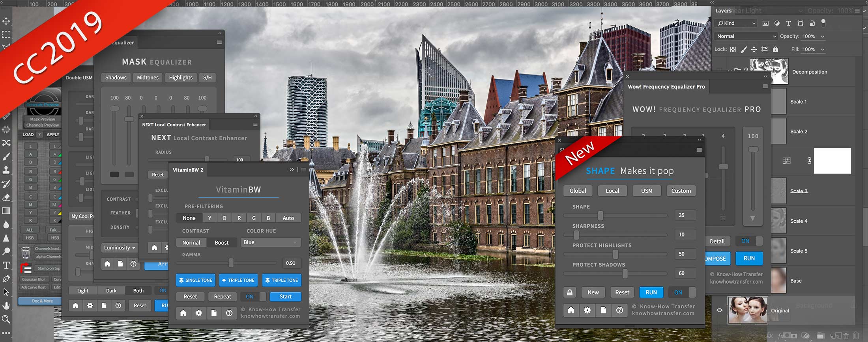Open VitaminBW 2 panel menu icon
868x342 pixels.
coord(303,170)
